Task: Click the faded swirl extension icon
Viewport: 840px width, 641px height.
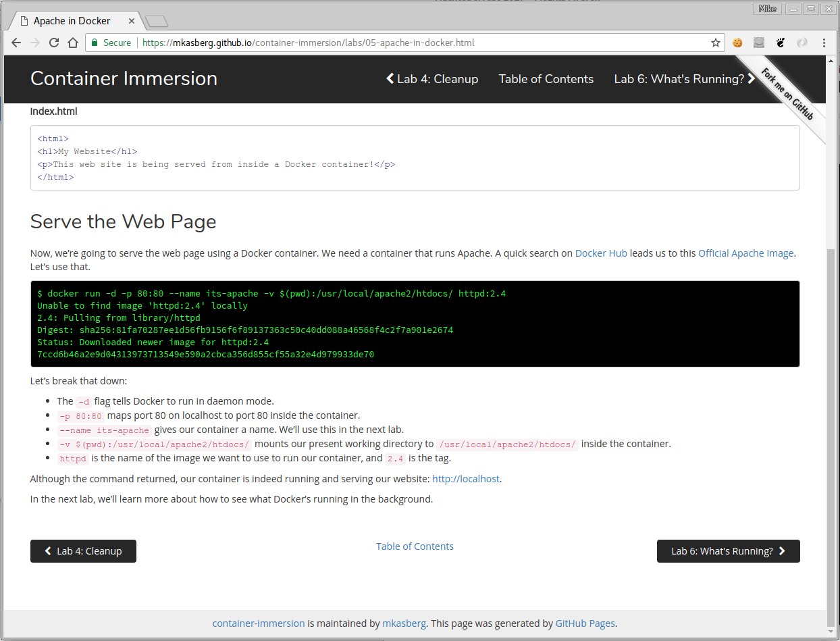Action: click(802, 43)
